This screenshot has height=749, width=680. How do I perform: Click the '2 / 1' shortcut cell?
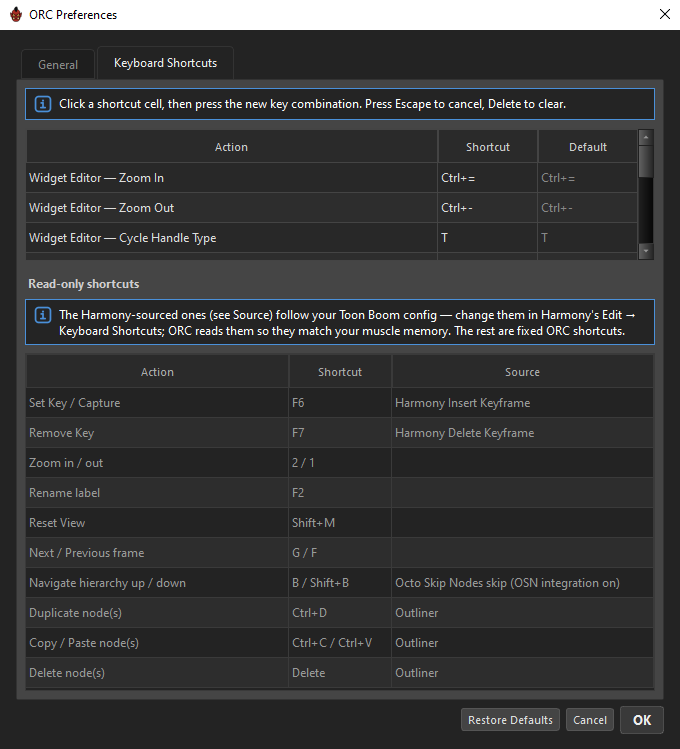tap(340, 463)
